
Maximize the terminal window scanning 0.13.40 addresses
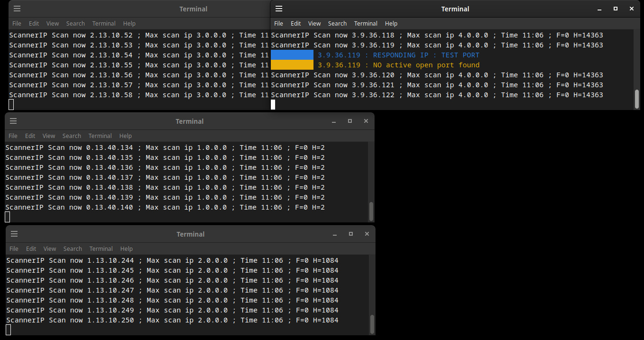pyautogui.click(x=350, y=121)
